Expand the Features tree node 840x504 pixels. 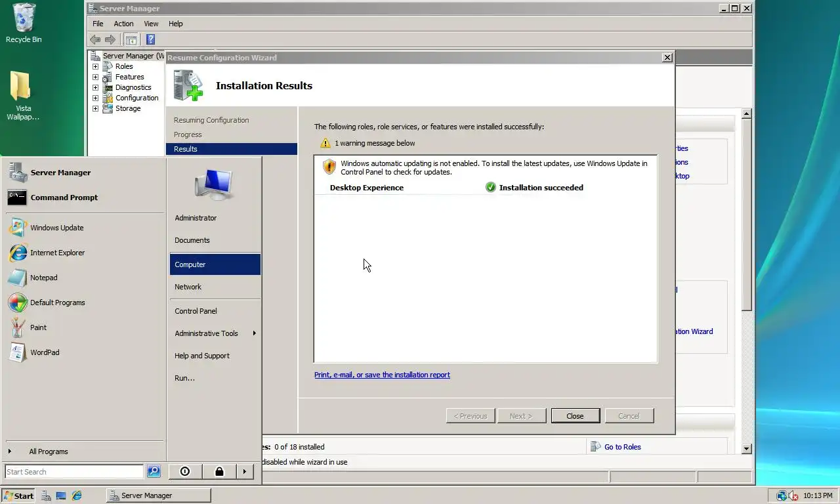(x=95, y=77)
